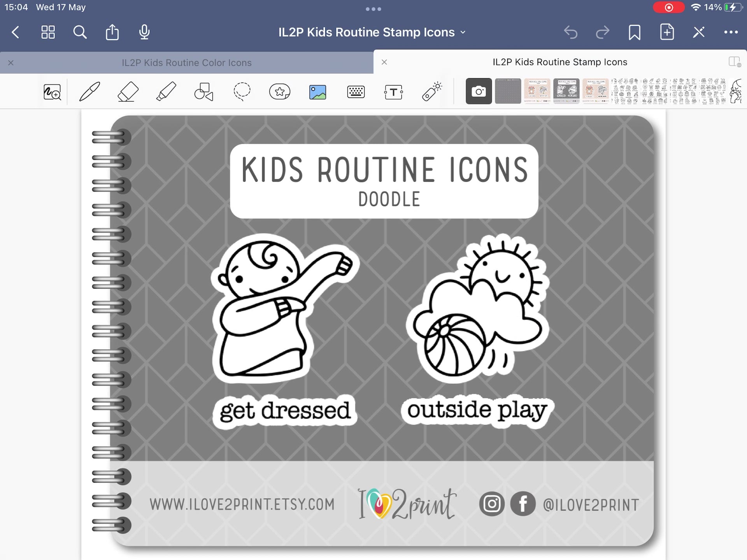Screen dimensions: 747x560
Task: Open the three-dot more options menu
Action: (x=731, y=32)
